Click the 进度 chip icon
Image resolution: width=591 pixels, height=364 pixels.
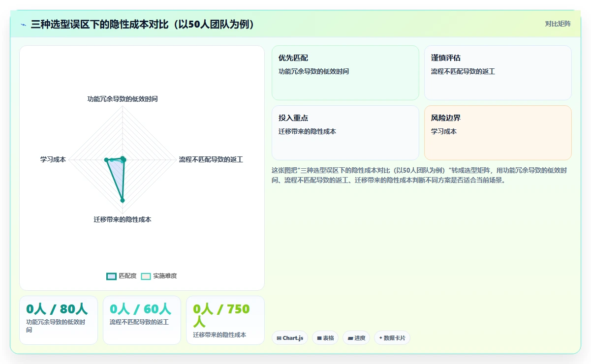350,338
